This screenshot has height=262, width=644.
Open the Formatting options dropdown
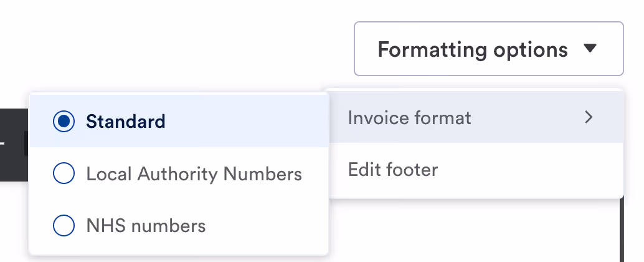point(488,49)
